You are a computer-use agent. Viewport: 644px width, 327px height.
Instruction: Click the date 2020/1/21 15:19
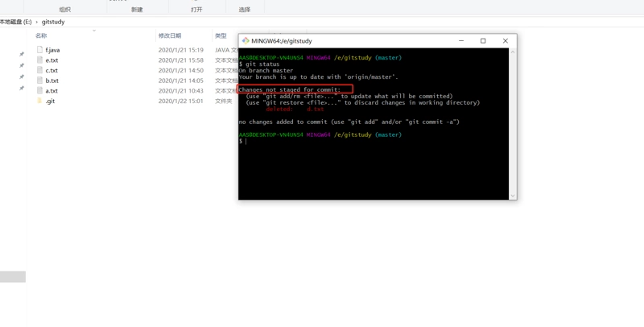(x=181, y=50)
